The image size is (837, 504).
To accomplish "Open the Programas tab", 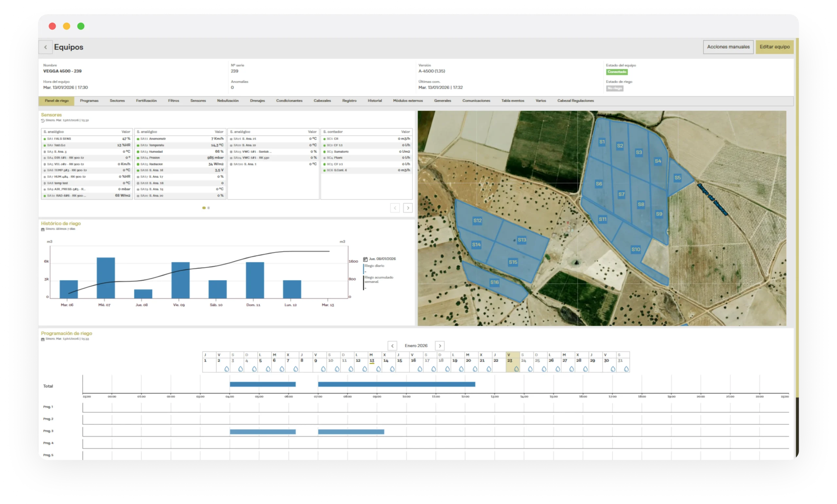I will (89, 101).
